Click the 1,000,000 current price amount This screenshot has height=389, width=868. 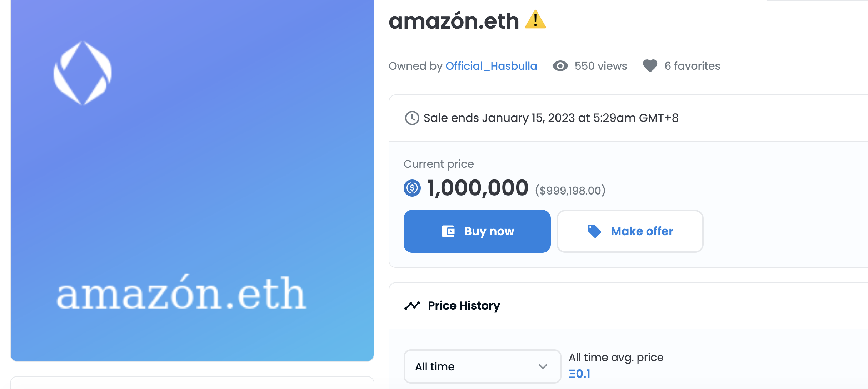pos(478,188)
